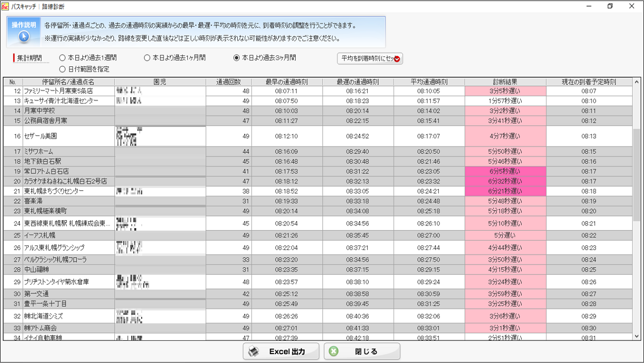Click the 最遅の通過時刻 column header
The width and height of the screenshot is (644, 363).
click(358, 82)
